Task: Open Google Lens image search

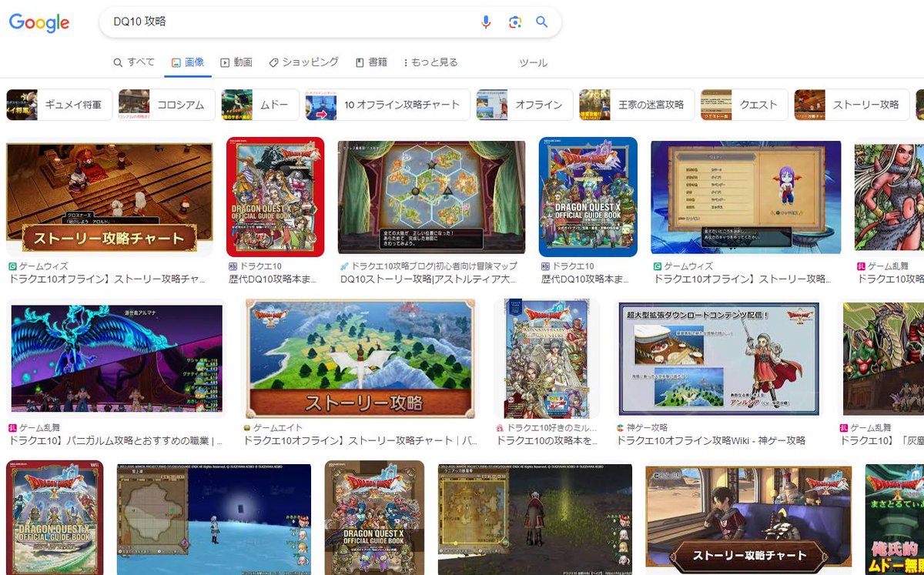Action: [515, 22]
